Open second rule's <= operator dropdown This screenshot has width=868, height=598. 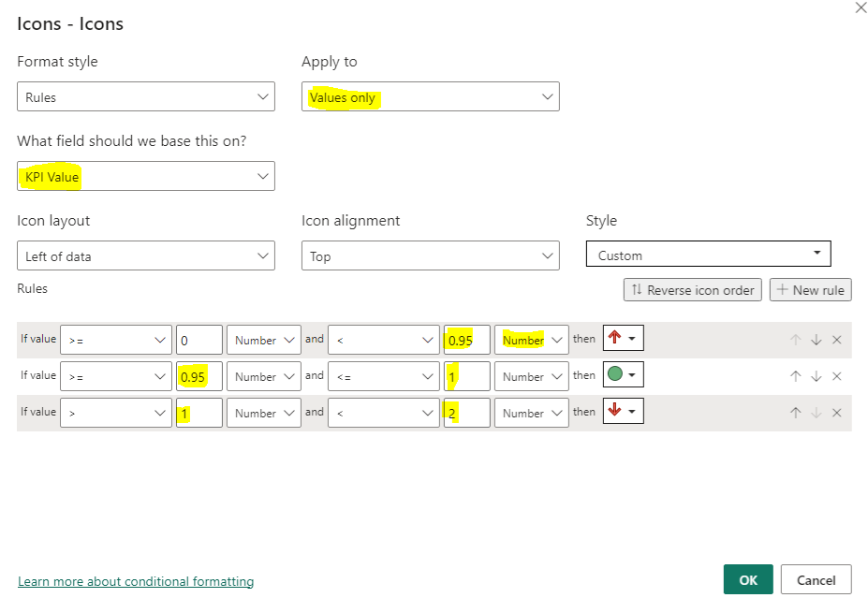pos(384,376)
